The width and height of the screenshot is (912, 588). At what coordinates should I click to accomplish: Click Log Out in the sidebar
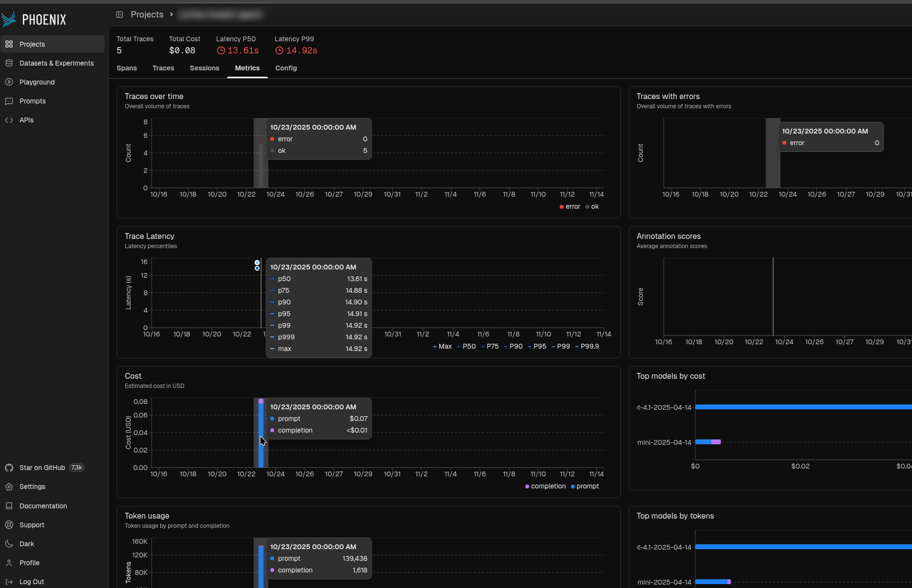(x=32, y=582)
